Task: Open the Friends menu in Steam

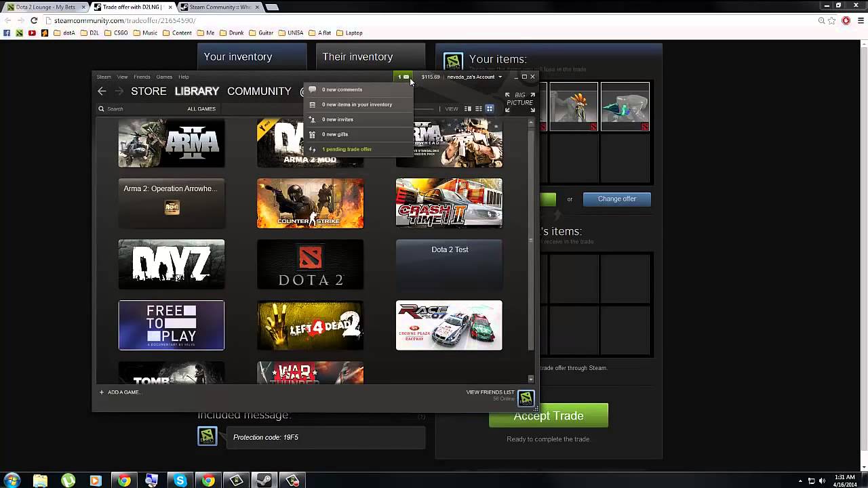Action: [x=142, y=77]
